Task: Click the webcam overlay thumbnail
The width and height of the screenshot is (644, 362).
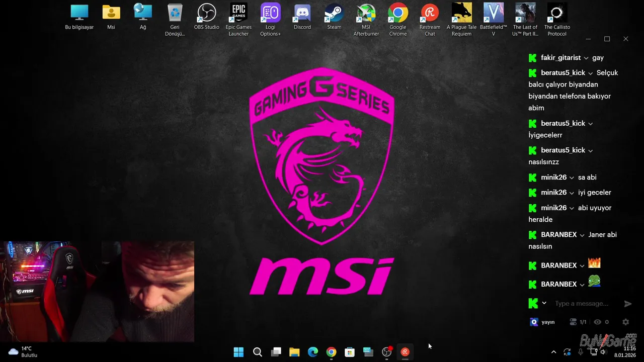Action: [x=97, y=292]
